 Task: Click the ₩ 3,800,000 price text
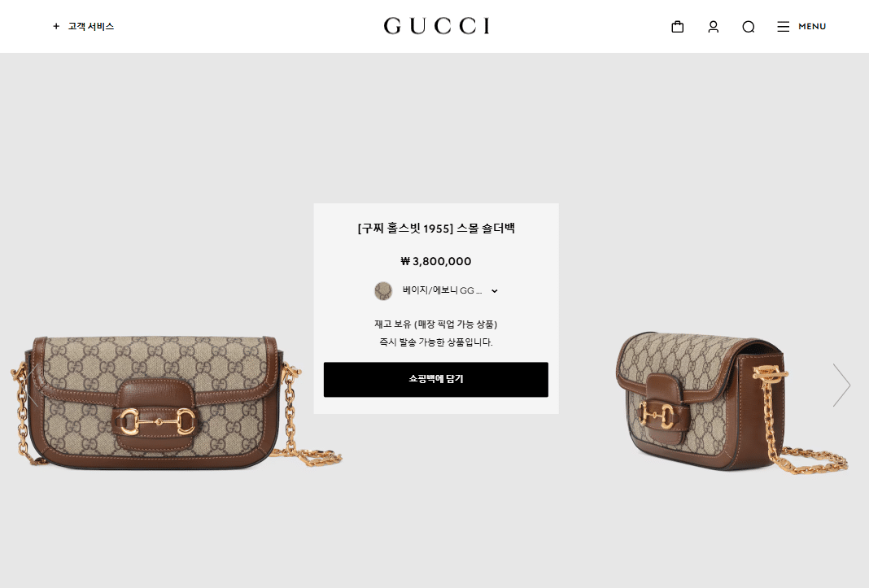tap(436, 261)
